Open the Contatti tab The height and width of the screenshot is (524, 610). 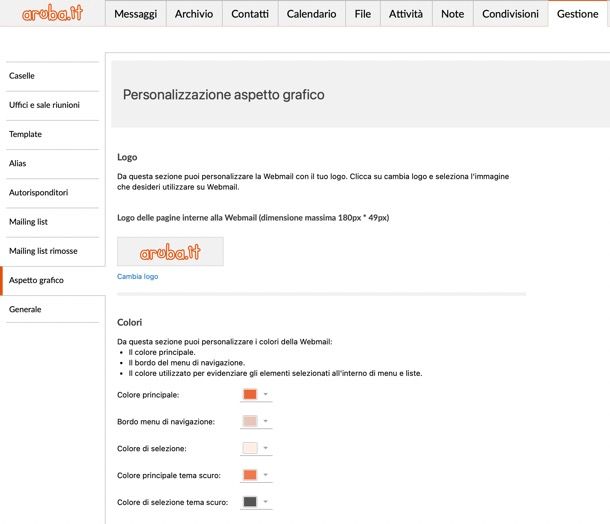coord(250,14)
